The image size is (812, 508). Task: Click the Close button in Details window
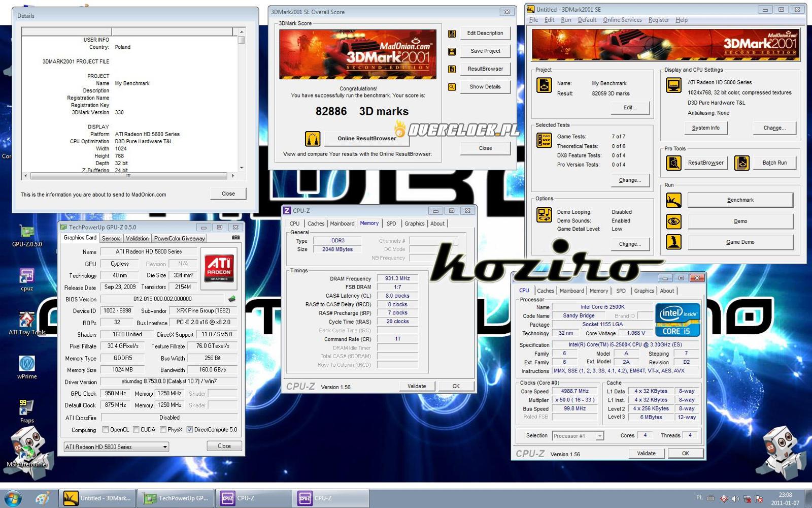228,194
